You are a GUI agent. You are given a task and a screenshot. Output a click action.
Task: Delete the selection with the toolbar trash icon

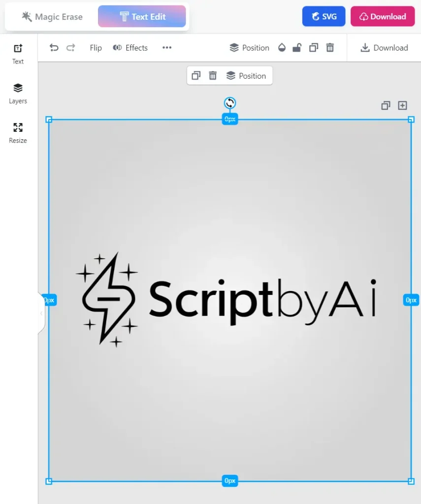[x=330, y=48]
